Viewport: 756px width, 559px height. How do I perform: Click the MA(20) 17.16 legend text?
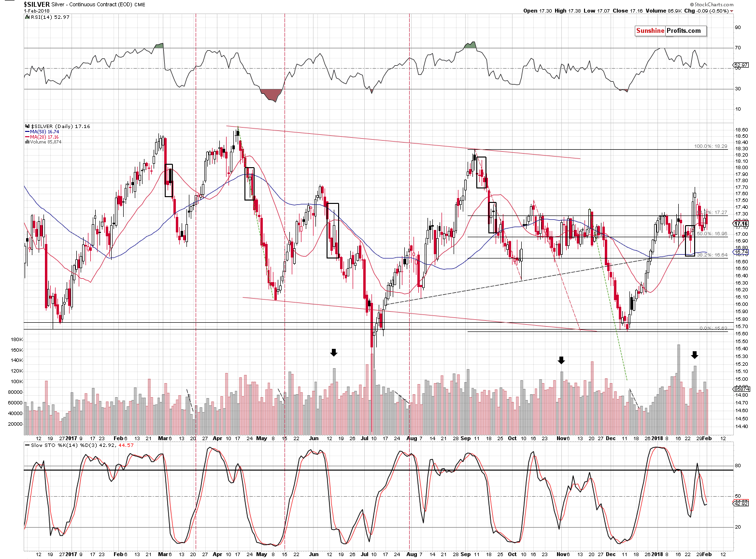pos(44,137)
